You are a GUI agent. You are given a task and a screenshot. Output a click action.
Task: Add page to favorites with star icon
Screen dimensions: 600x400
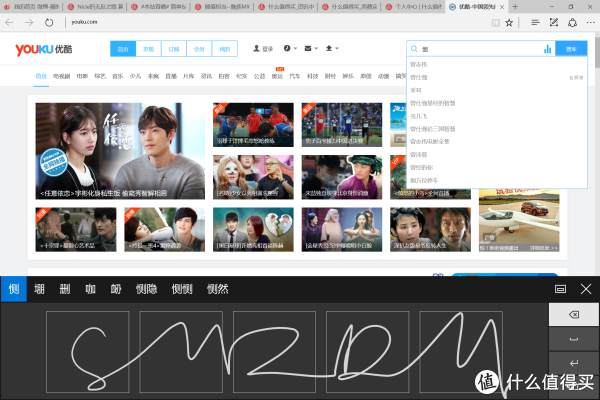[x=509, y=23]
